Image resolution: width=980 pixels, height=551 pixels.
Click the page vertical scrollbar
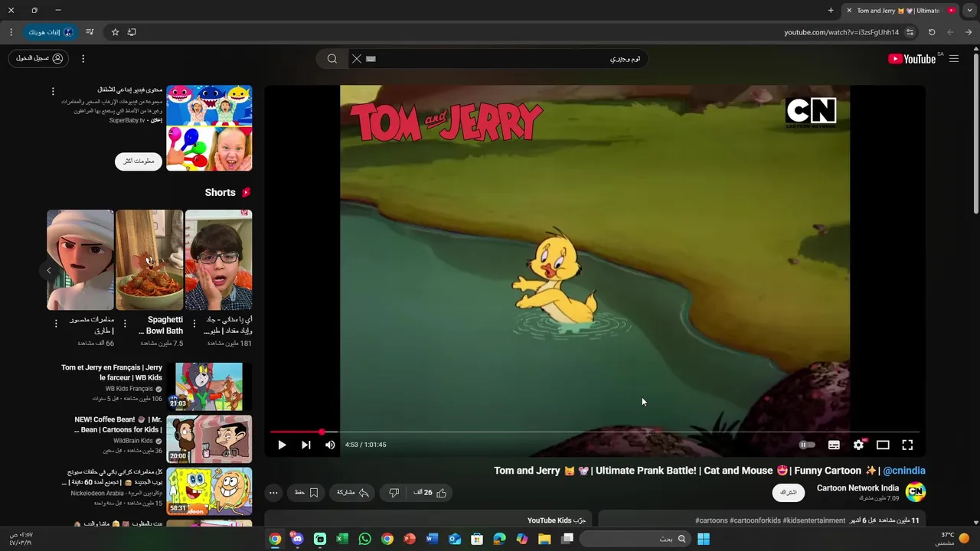pyautogui.click(x=975, y=134)
